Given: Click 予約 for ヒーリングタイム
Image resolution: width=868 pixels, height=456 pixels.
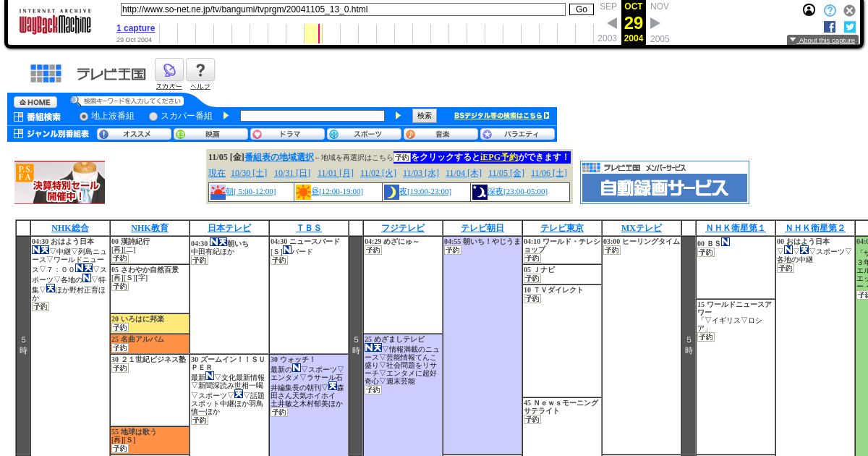Looking at the screenshot, I should tap(612, 250).
